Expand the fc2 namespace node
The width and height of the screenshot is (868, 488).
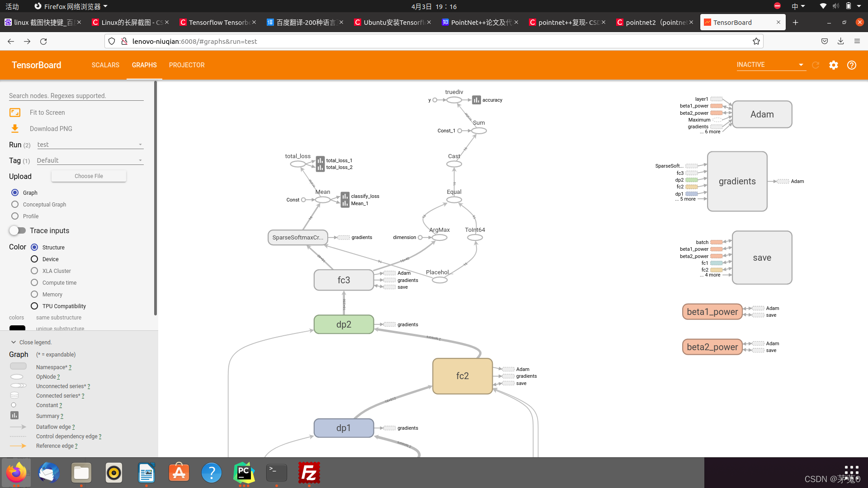(462, 376)
